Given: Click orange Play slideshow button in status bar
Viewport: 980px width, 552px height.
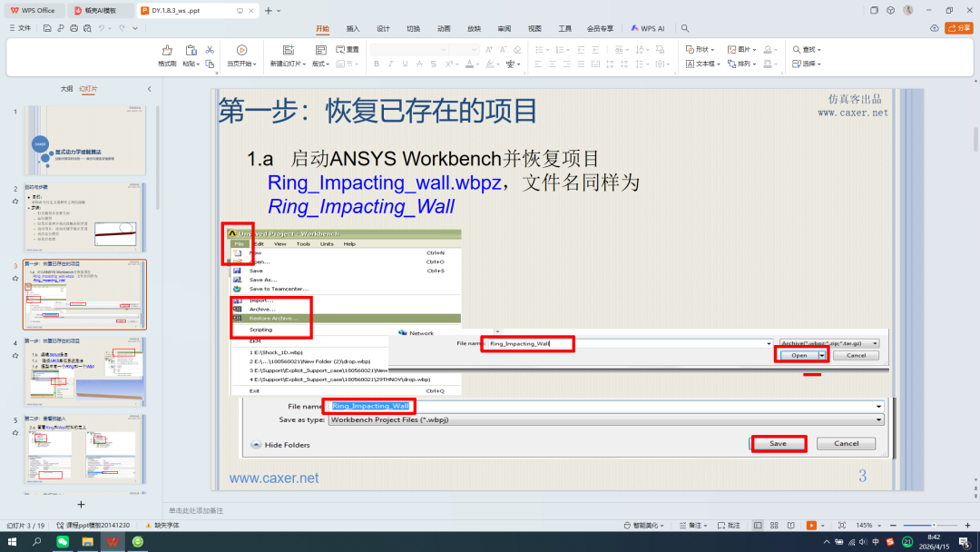Looking at the screenshot, I should pos(811,525).
